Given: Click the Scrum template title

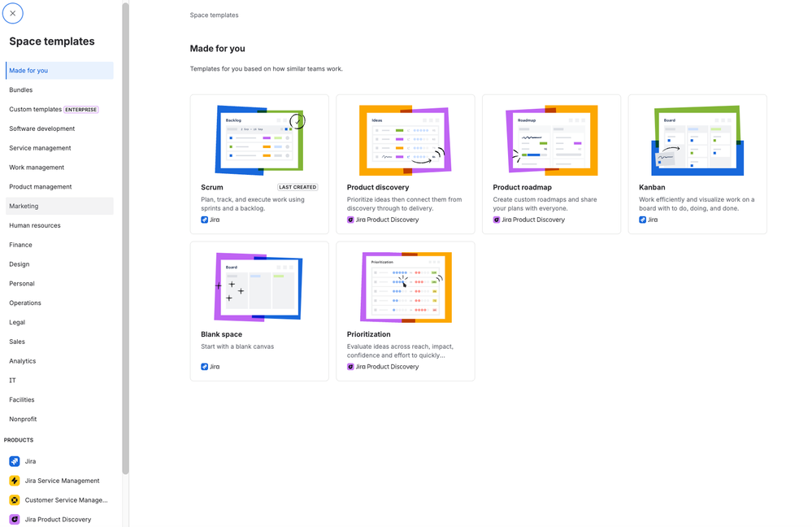Looking at the screenshot, I should (212, 187).
